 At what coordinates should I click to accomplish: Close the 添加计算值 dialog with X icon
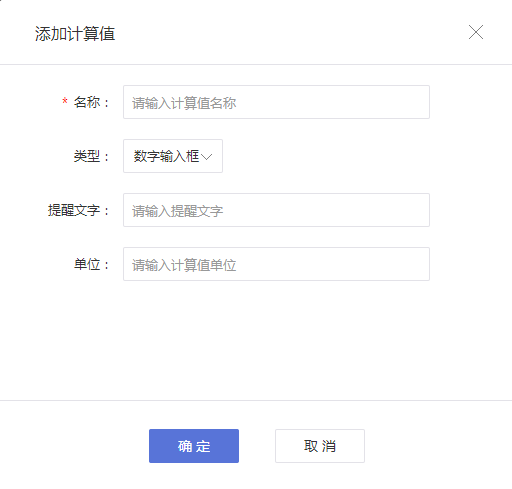click(476, 32)
